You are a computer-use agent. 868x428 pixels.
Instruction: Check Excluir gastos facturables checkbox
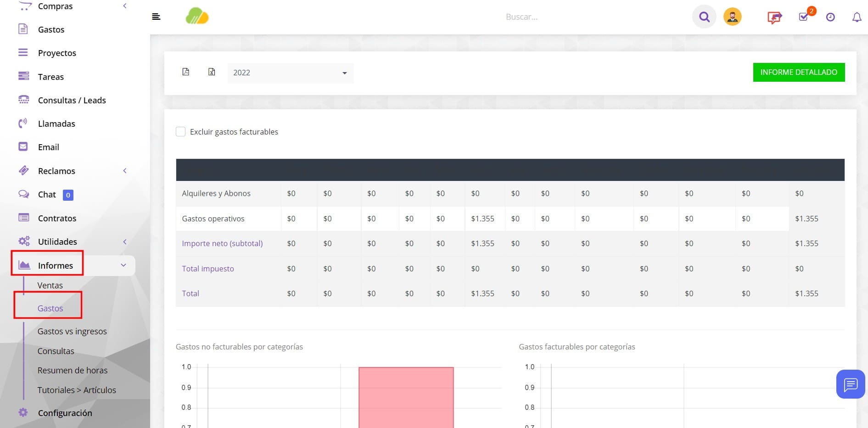pyautogui.click(x=181, y=132)
